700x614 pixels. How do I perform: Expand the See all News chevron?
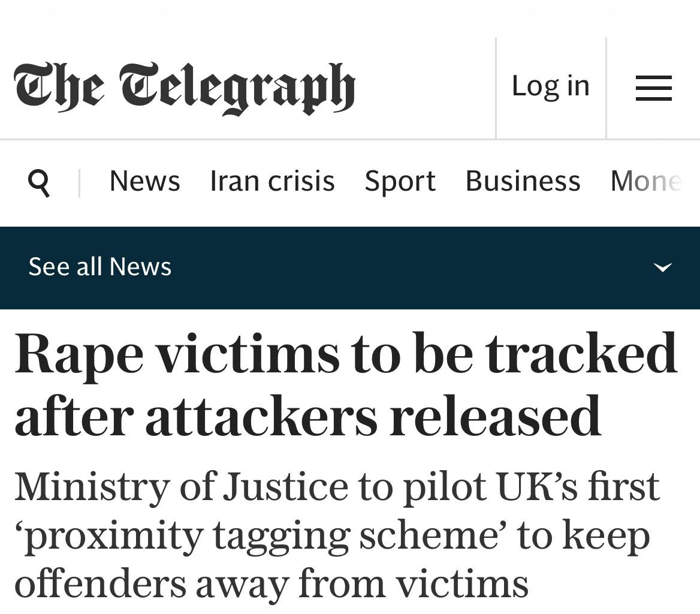pos(662,267)
